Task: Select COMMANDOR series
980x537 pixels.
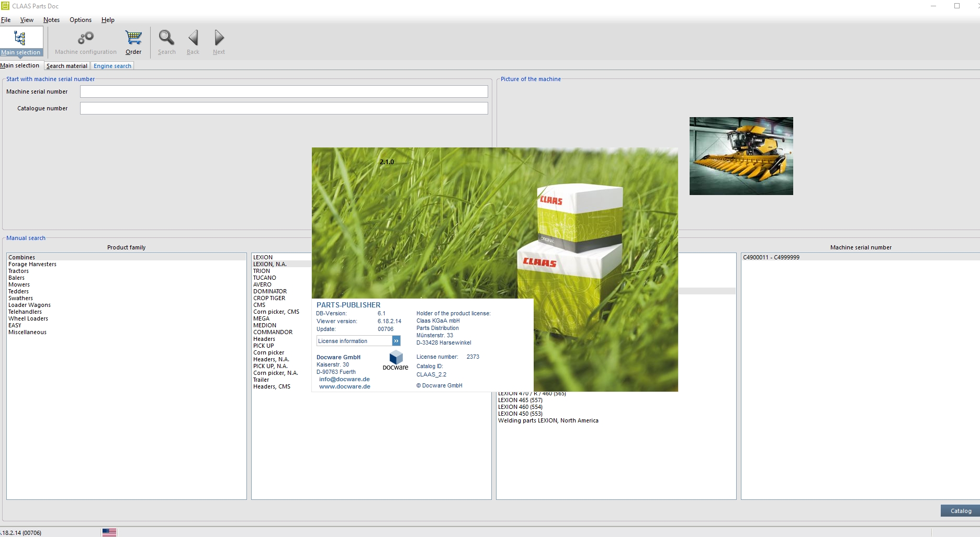Action: (x=282, y=332)
